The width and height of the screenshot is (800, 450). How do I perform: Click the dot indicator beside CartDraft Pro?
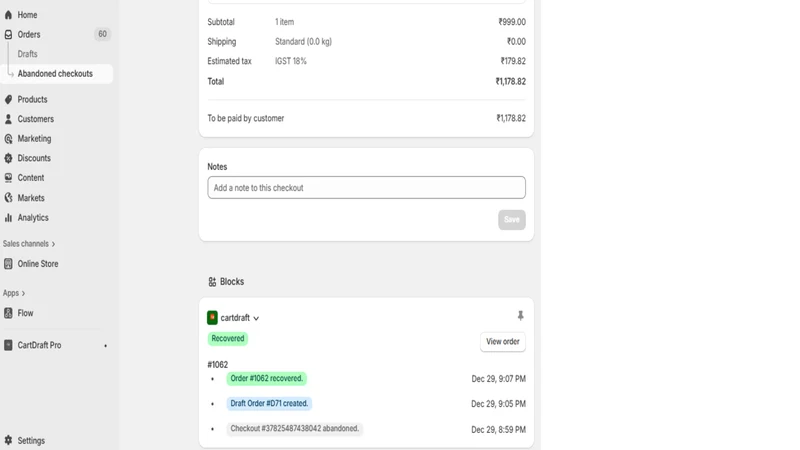tap(106, 346)
